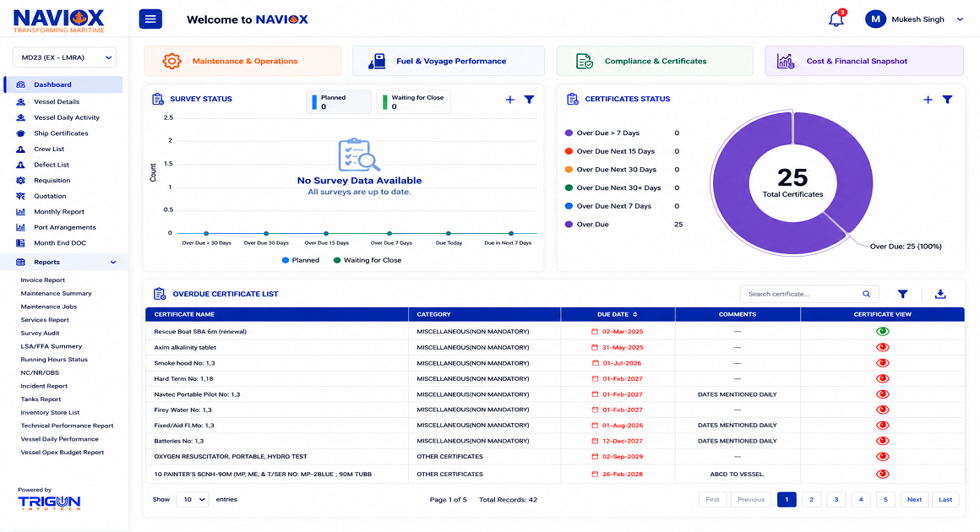The height and width of the screenshot is (532, 980).
Task: Click the Defect List warning icon
Action: coord(20,165)
